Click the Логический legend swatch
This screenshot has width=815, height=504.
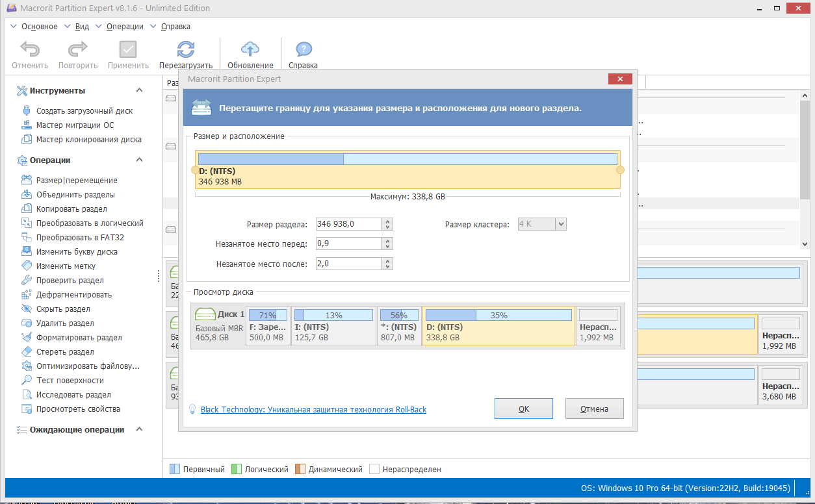tap(237, 469)
